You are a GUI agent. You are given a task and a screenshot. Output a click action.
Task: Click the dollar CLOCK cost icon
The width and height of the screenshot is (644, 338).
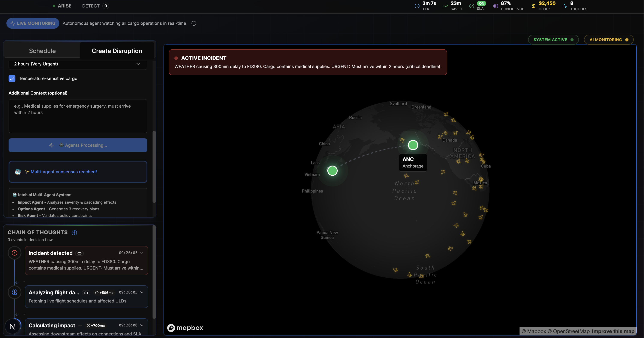coord(533,6)
